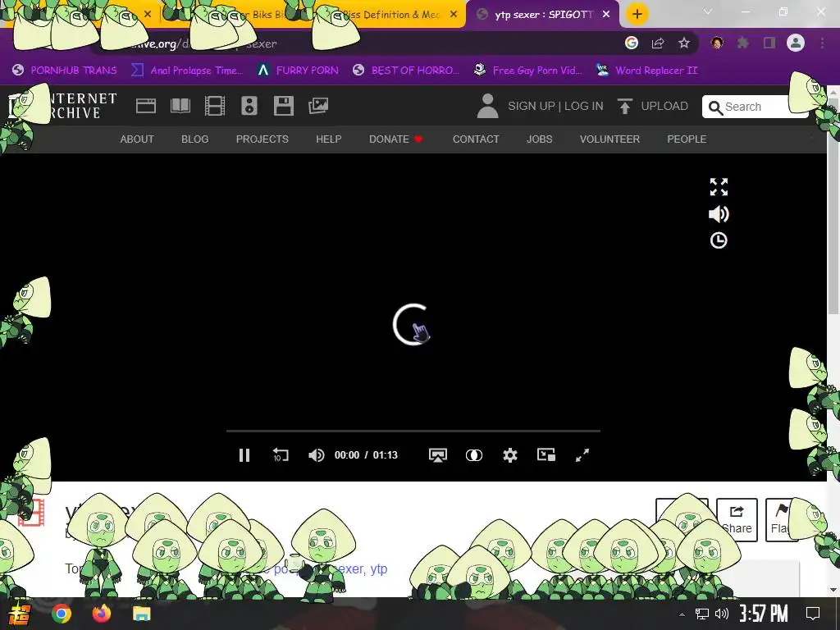Open Firefox from the taskbar
Image resolution: width=840 pixels, height=630 pixels.
[101, 614]
